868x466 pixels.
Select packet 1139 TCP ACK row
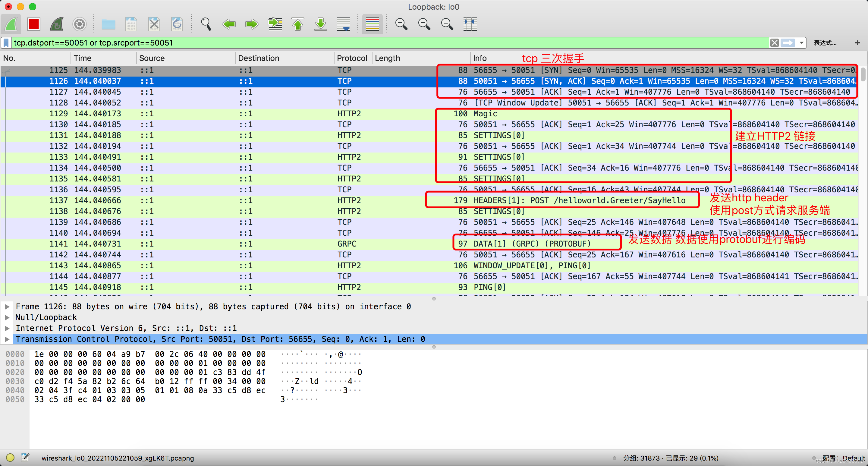click(429, 222)
